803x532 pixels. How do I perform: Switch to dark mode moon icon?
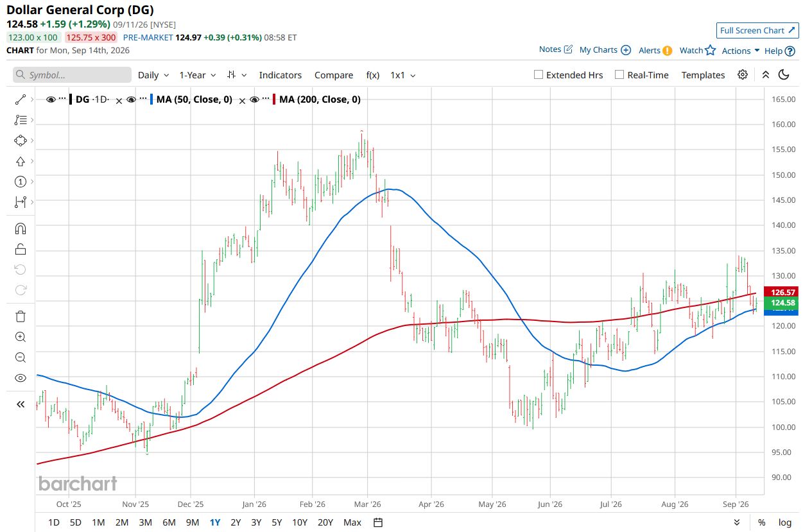(784, 74)
